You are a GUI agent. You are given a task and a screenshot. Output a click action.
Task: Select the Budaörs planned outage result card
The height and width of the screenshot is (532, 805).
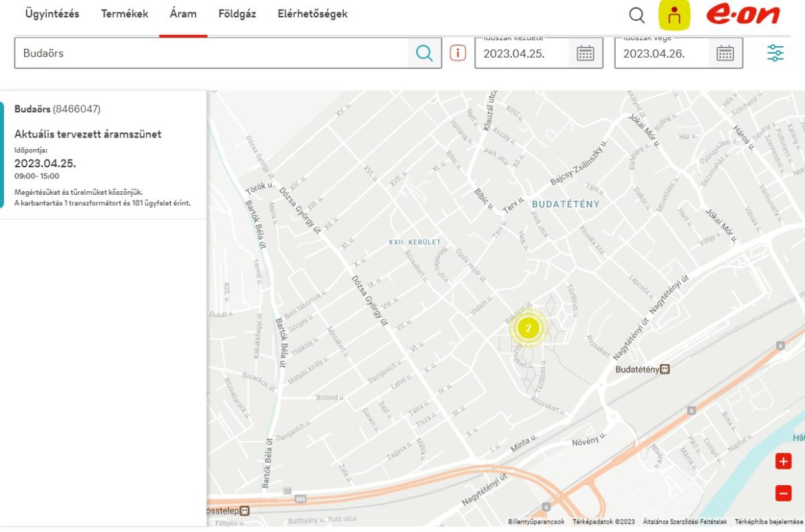[103, 155]
